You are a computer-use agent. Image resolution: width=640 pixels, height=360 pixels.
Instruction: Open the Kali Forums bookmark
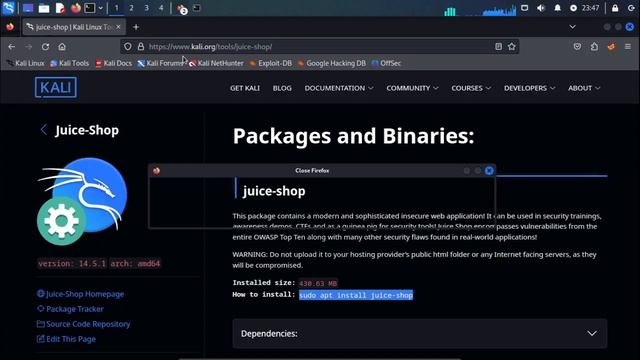160,63
